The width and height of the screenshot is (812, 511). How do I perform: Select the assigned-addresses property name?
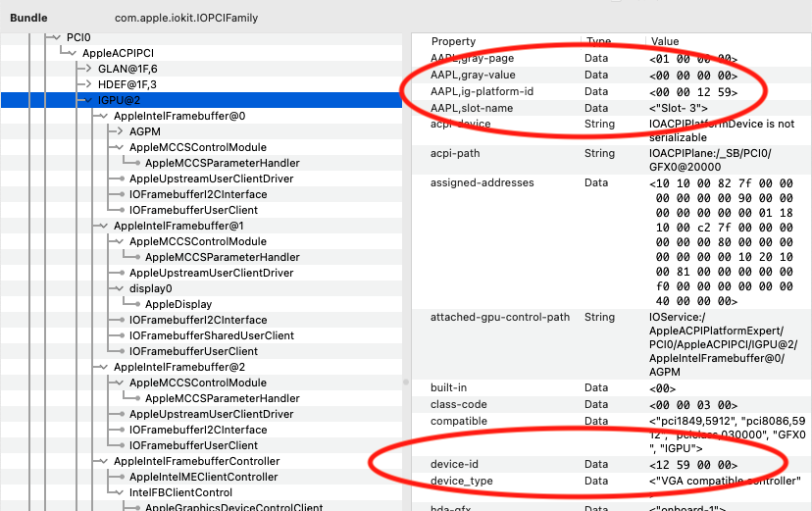pyautogui.click(x=482, y=182)
